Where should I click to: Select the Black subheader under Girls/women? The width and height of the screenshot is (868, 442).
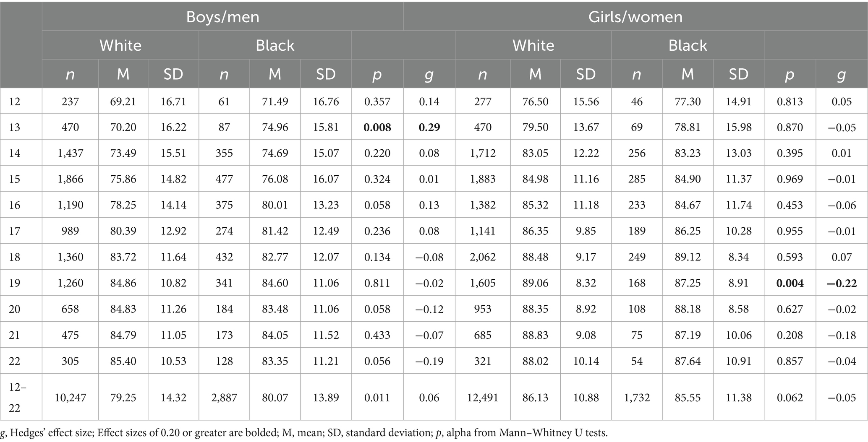point(688,45)
